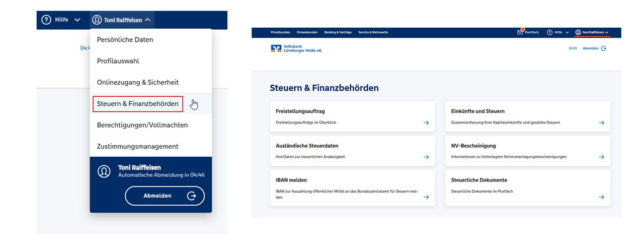Click the arrow on the Freistellungsauftrag card

tap(426, 122)
